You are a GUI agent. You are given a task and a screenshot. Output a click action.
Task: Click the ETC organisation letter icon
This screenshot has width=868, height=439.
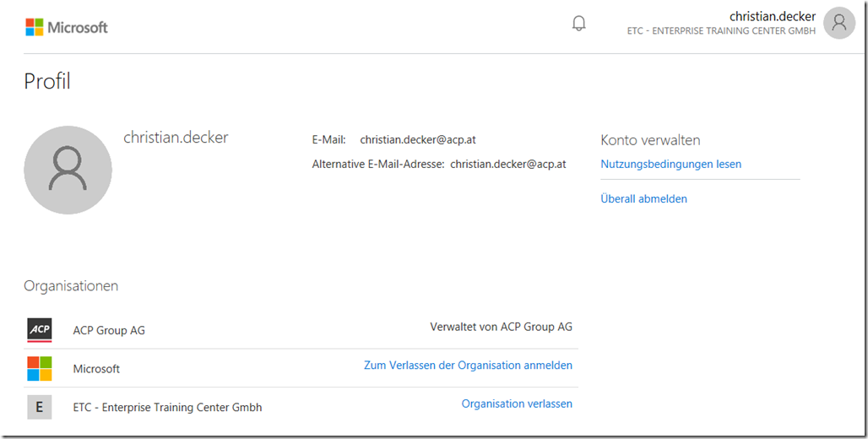(x=40, y=408)
